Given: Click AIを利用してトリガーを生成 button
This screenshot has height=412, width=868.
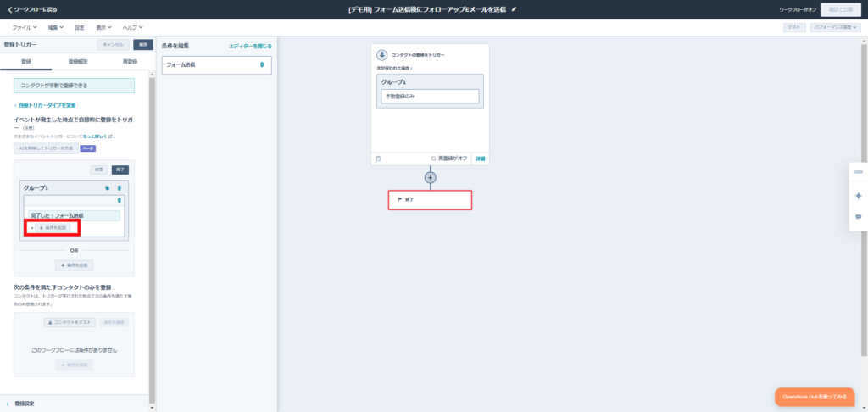Looking at the screenshot, I should click(x=46, y=148).
